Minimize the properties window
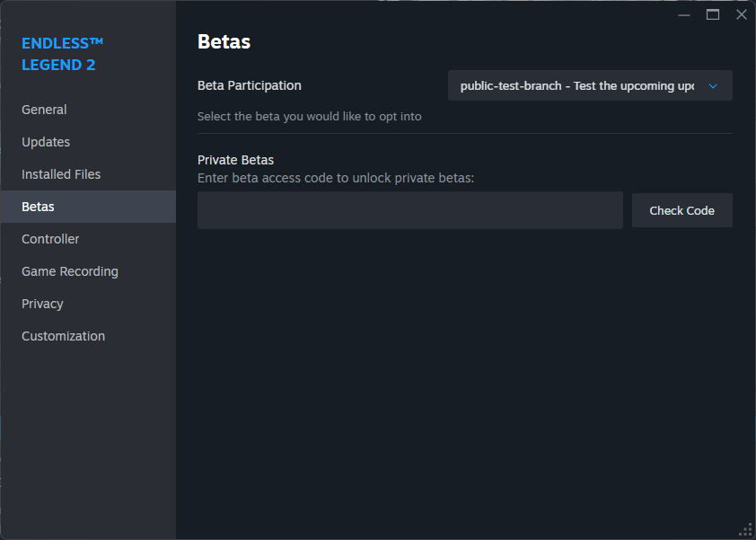 click(684, 14)
